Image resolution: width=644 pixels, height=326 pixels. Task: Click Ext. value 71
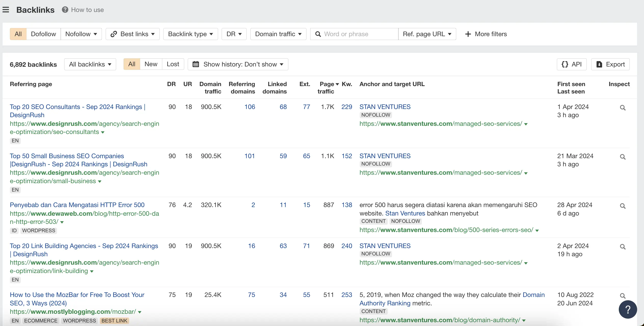click(306, 246)
